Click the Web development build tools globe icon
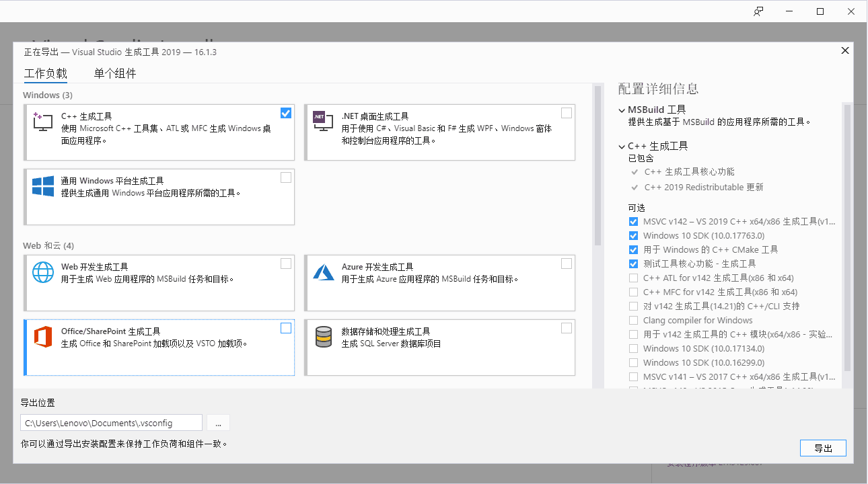This screenshot has width=868, height=484. point(43,272)
